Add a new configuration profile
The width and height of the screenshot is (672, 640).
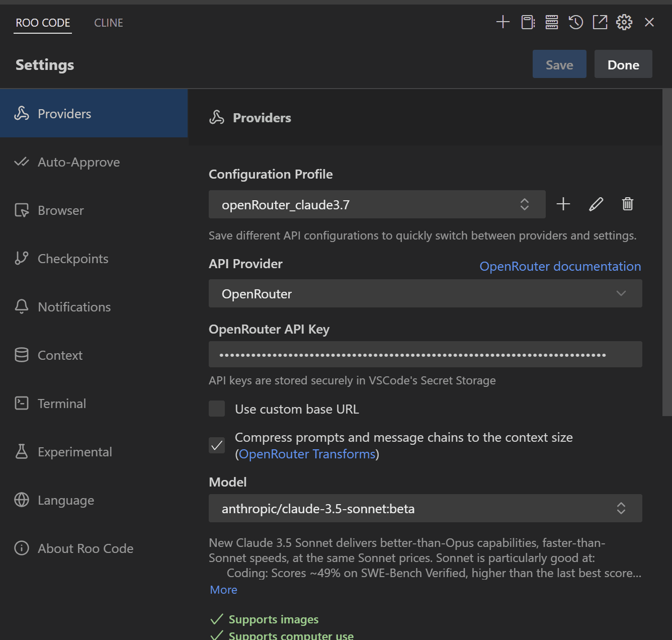pos(563,204)
